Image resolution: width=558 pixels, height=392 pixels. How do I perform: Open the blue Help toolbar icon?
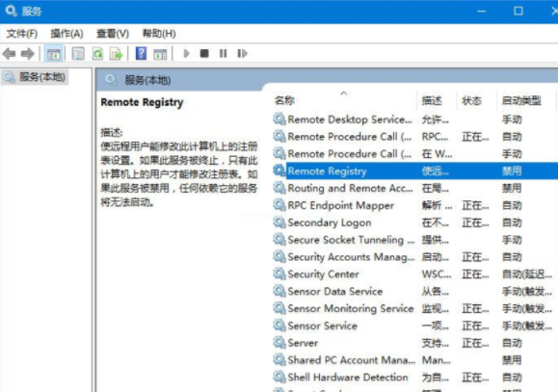(142, 54)
